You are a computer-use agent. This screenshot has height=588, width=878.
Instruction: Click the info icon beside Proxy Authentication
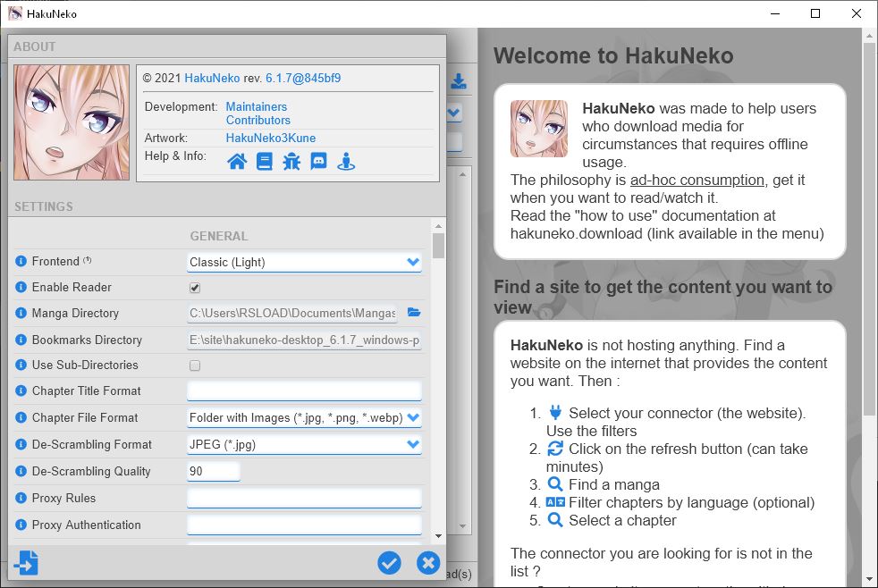[21, 525]
